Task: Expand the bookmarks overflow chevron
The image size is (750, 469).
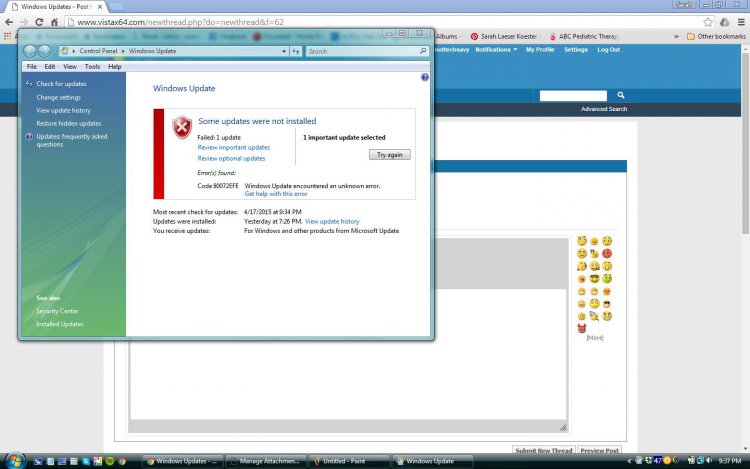Action: pos(676,36)
